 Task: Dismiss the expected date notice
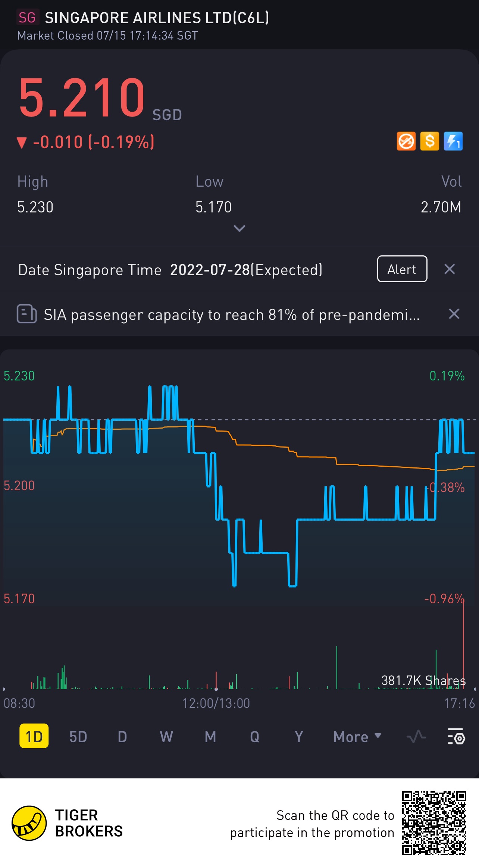click(450, 269)
